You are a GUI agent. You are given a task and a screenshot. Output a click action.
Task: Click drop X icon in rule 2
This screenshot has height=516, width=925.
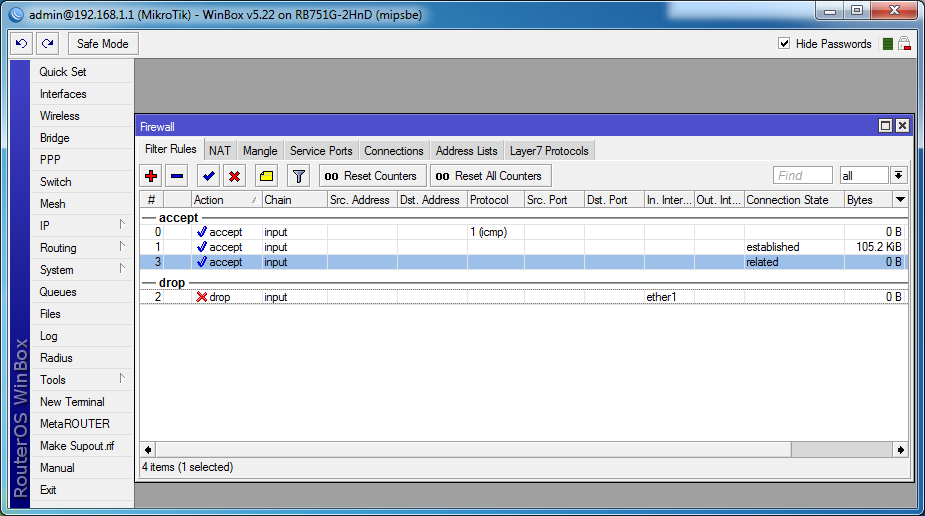202,297
